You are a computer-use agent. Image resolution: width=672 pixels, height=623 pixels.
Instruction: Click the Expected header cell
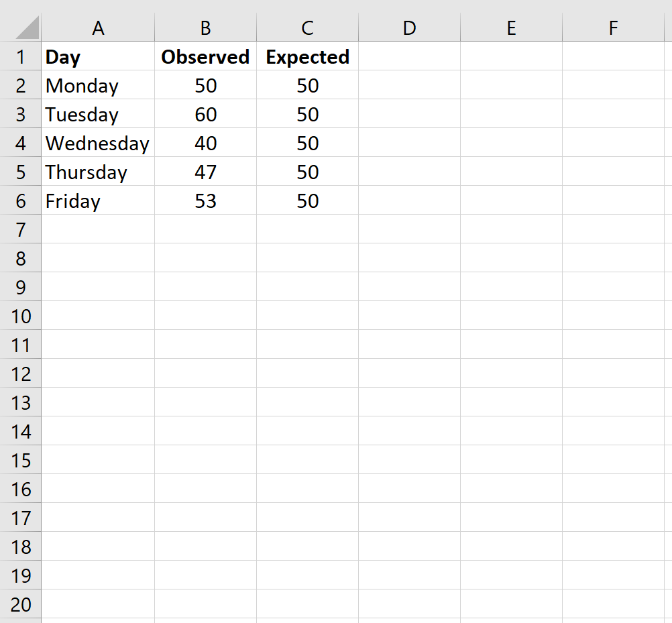pyautogui.click(x=307, y=57)
